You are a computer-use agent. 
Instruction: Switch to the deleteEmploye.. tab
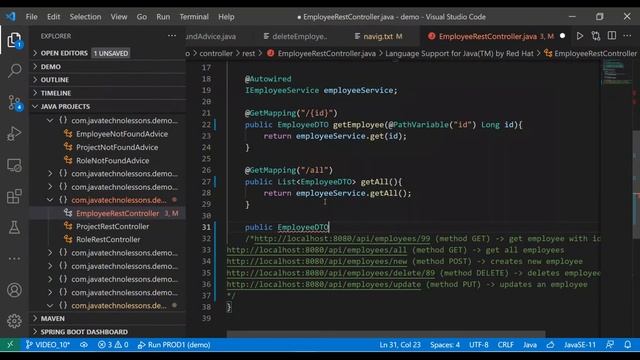[x=295, y=36]
